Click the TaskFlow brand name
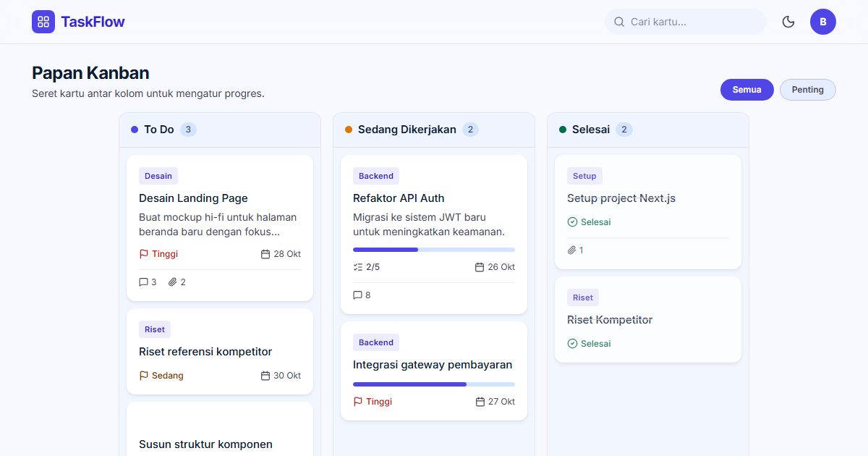 point(93,22)
